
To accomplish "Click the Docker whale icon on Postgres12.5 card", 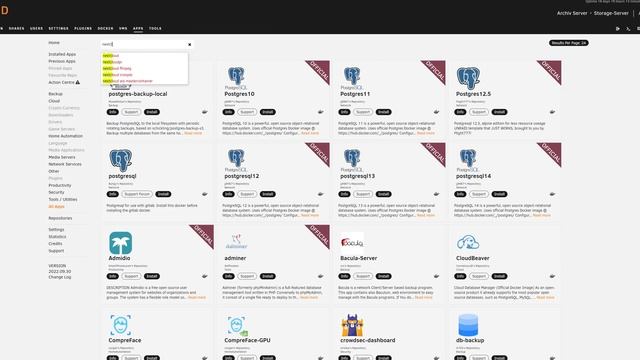I will [x=552, y=112].
